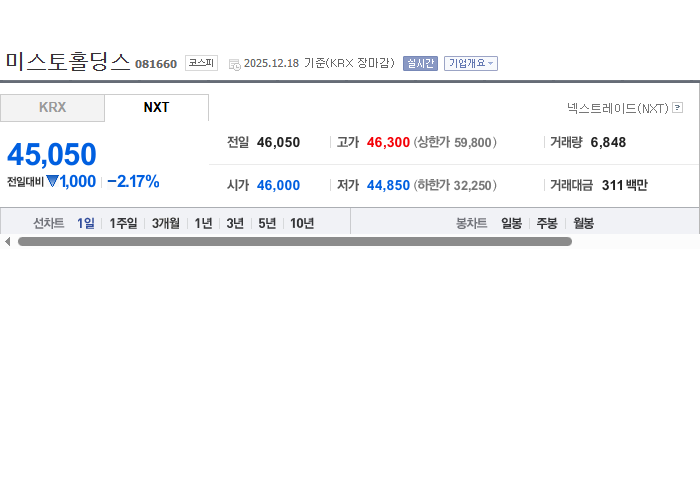Click the volume value 6,848

608,142
